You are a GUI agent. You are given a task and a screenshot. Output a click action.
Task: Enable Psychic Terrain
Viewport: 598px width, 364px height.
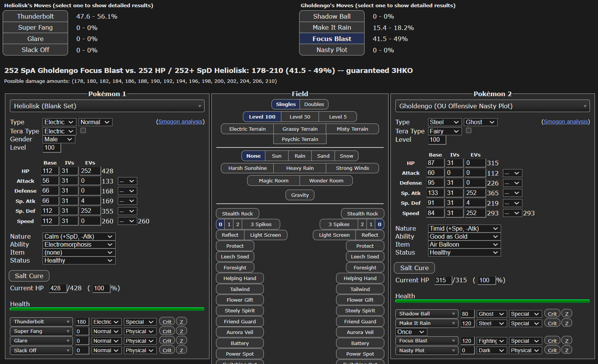300,139
